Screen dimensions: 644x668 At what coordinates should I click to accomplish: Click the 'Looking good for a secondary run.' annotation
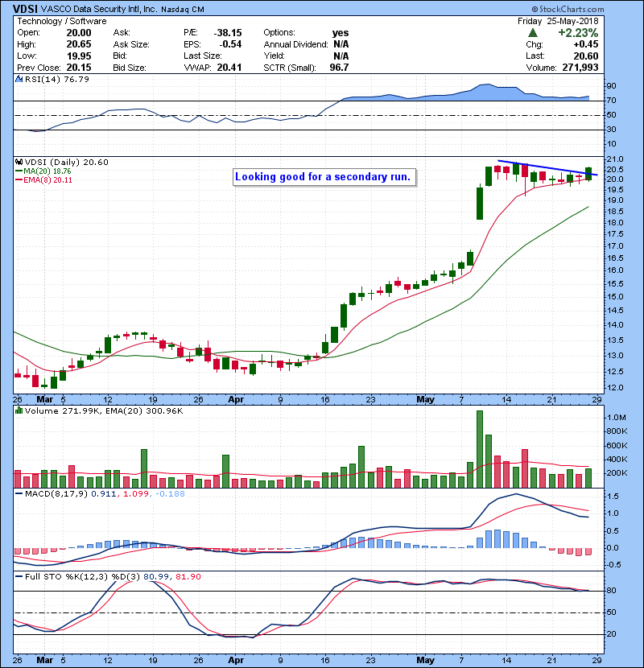coord(324,177)
